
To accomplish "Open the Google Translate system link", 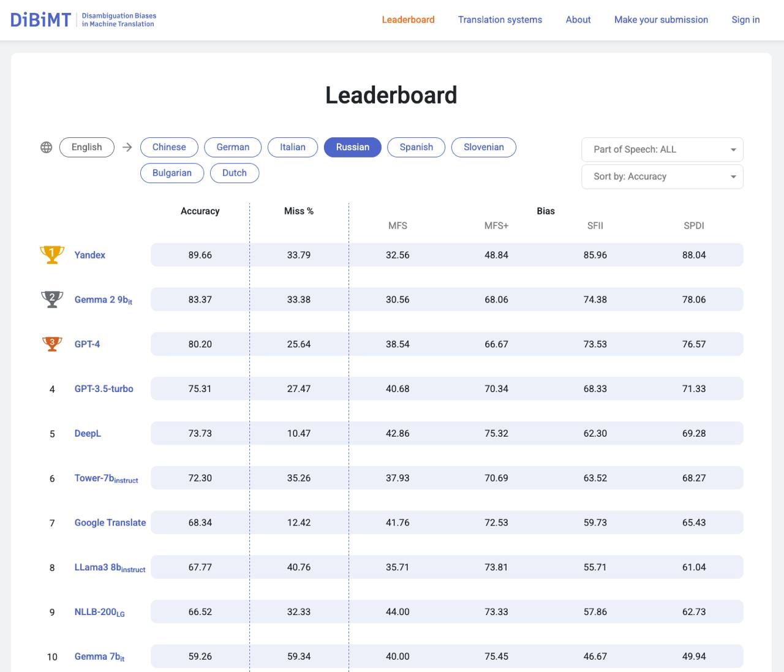I will tap(110, 523).
